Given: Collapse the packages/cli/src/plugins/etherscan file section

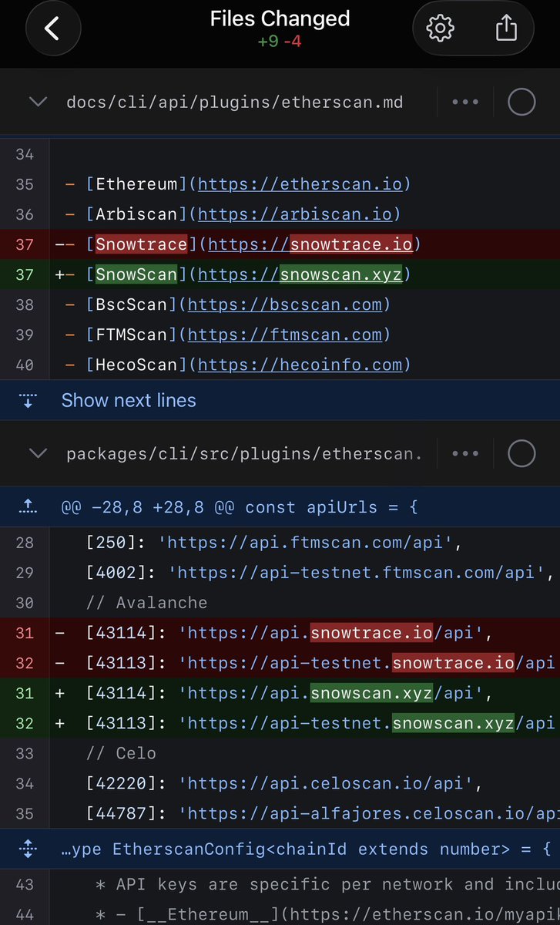Looking at the screenshot, I should [38, 454].
